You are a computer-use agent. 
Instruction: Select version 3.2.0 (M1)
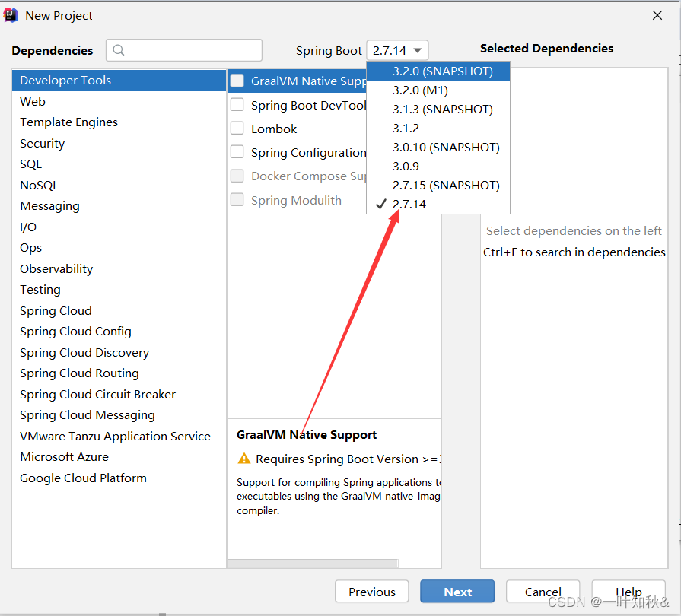pyautogui.click(x=438, y=90)
